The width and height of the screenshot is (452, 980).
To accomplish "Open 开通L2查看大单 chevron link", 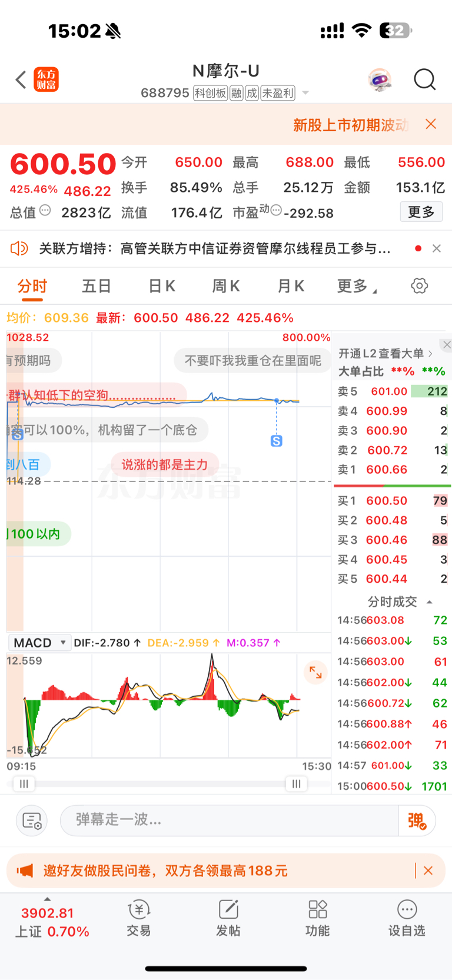I will click(385, 353).
